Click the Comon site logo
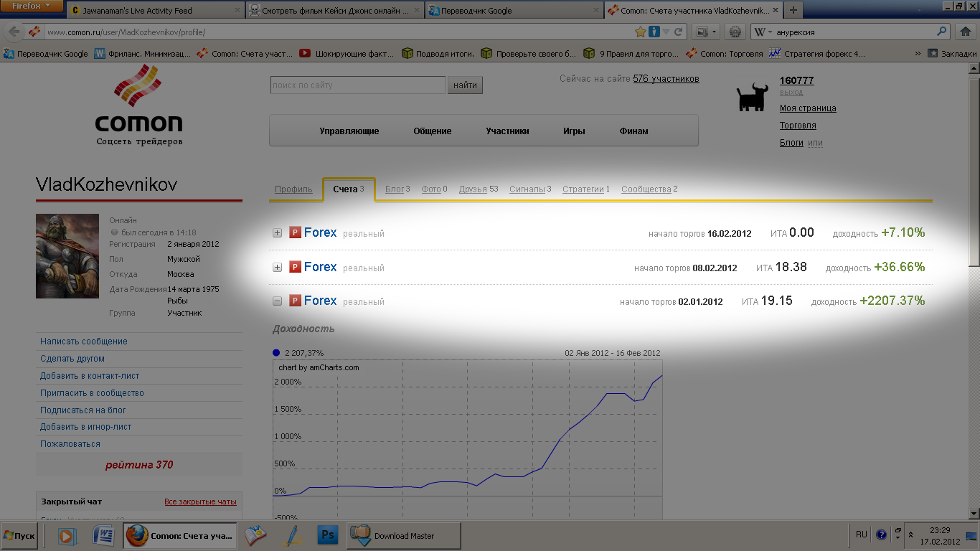Screen dimensions: 980x551 [139, 105]
